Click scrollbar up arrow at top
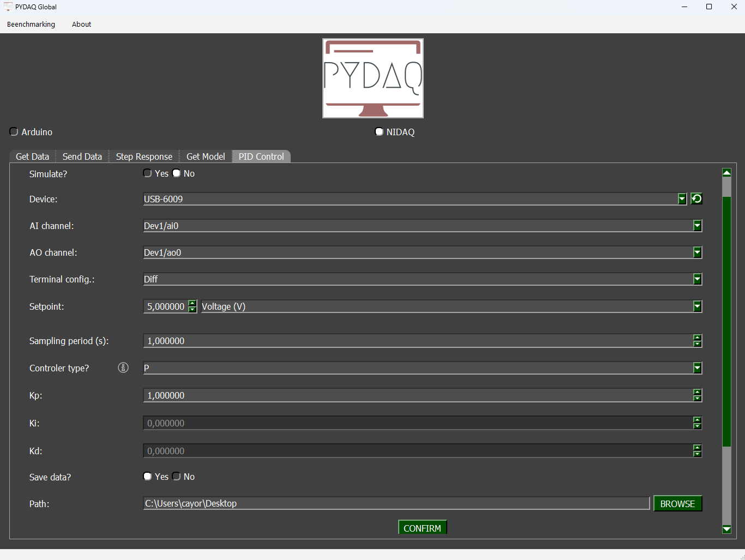Screen dimensions: 745x560 point(726,173)
